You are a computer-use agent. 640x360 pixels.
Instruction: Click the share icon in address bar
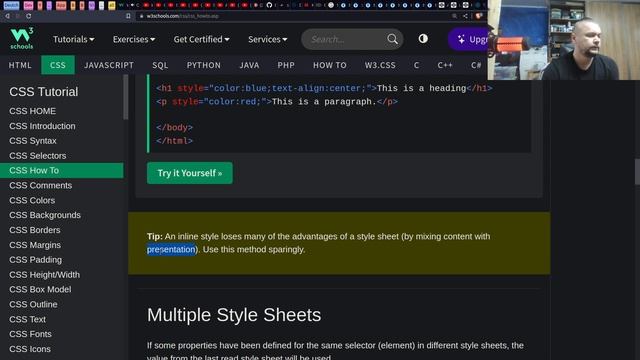click(x=465, y=16)
